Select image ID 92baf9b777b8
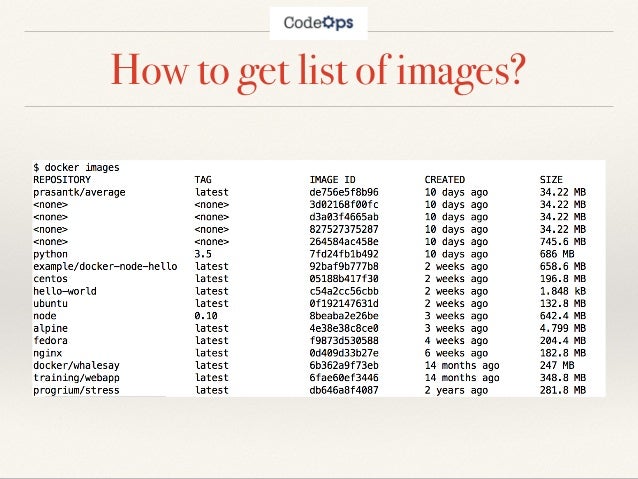Screen dimensions: 638x479 click(x=344, y=266)
